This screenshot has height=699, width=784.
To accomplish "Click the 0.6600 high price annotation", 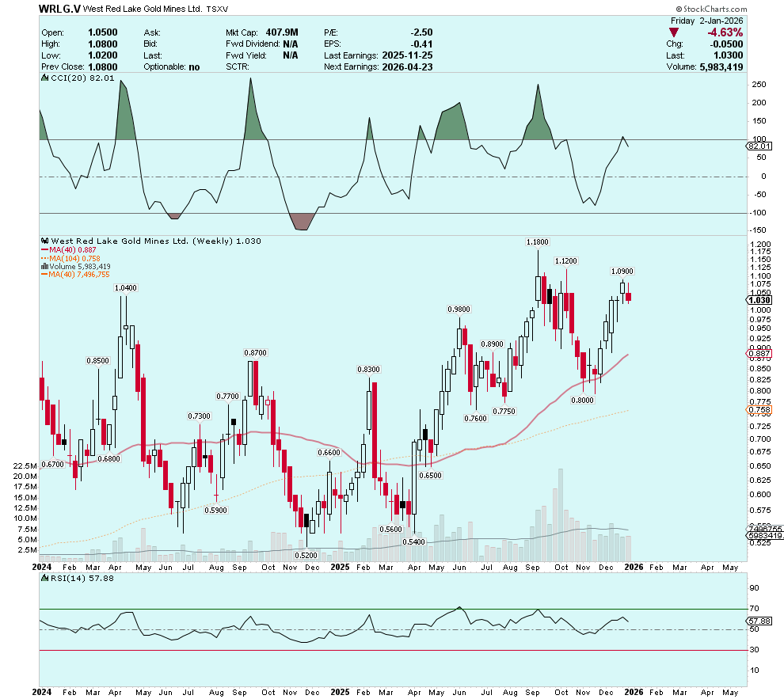I will click(329, 453).
